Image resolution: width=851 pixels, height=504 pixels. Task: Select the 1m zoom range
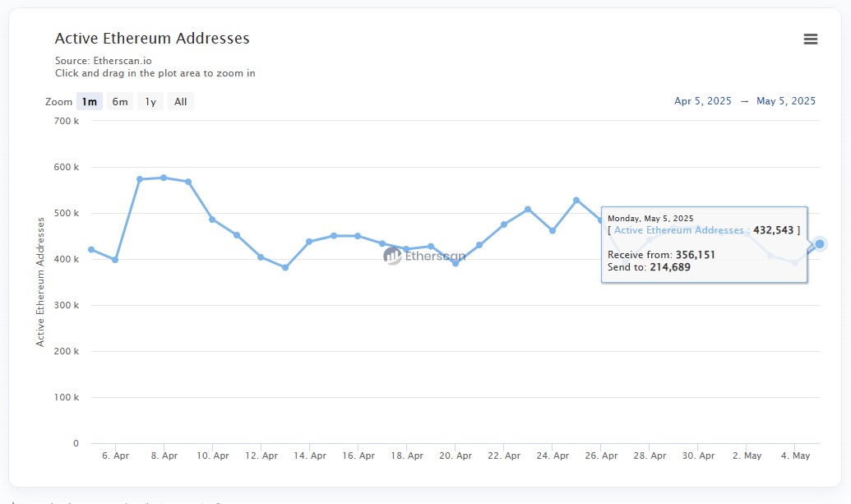tap(90, 101)
